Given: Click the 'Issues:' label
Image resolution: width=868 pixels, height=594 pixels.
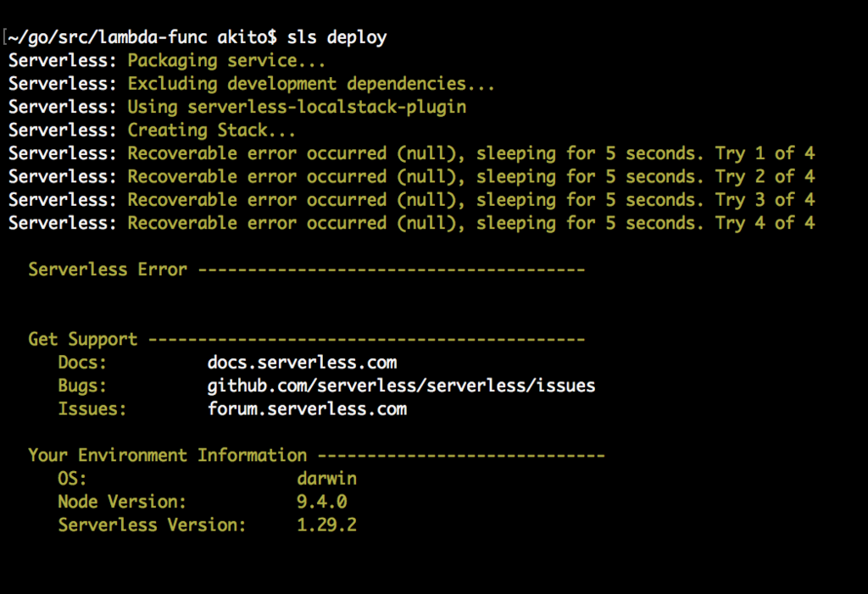Looking at the screenshot, I should click(x=92, y=409).
